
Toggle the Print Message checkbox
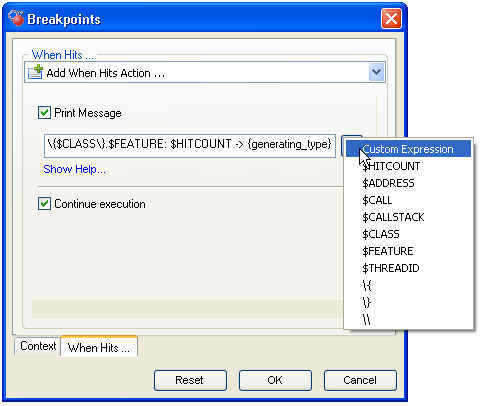[44, 113]
